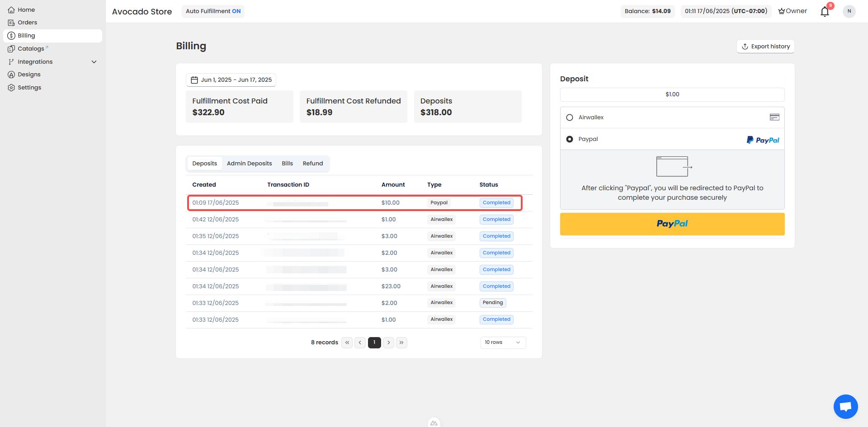Go to previous page of records
The image size is (868, 427).
(x=360, y=343)
